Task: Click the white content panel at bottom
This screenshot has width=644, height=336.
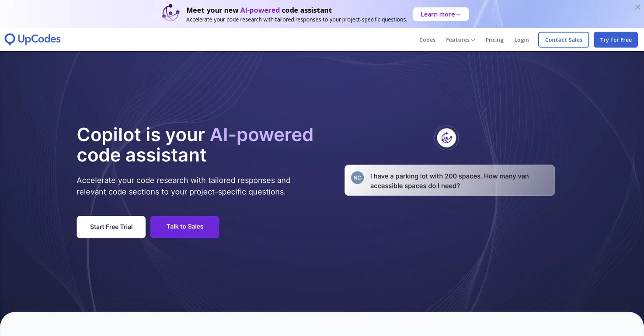Action: click(322, 324)
